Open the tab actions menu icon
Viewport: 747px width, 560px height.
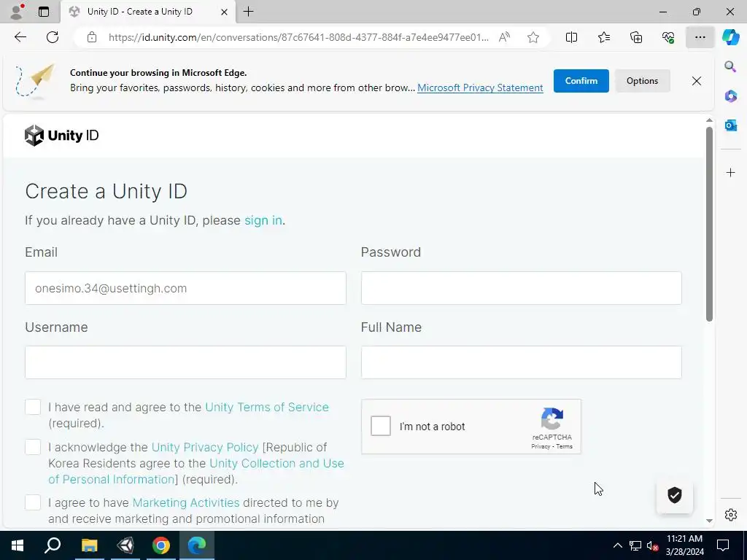[44, 12]
